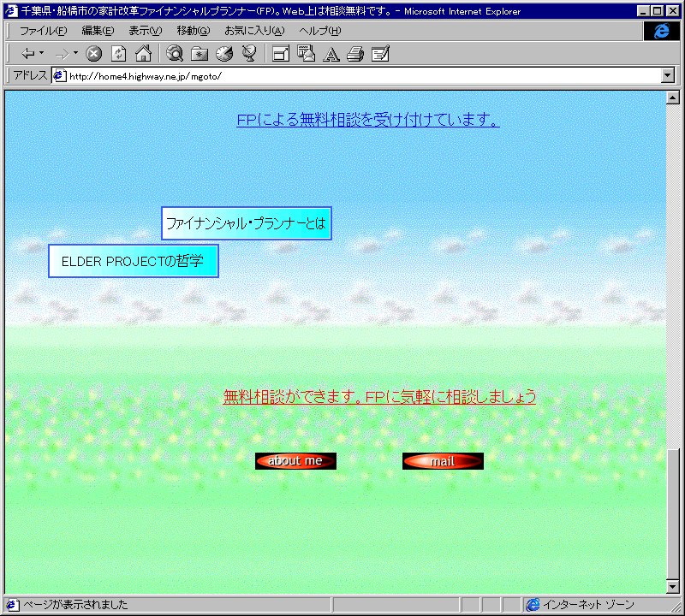Stop loading the page
The image size is (685, 616).
tap(93, 54)
